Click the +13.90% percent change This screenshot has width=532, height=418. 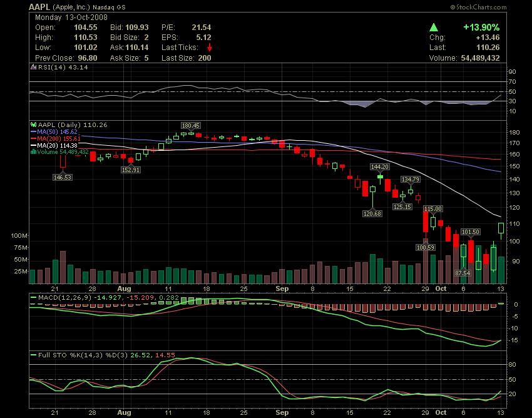[x=481, y=28]
